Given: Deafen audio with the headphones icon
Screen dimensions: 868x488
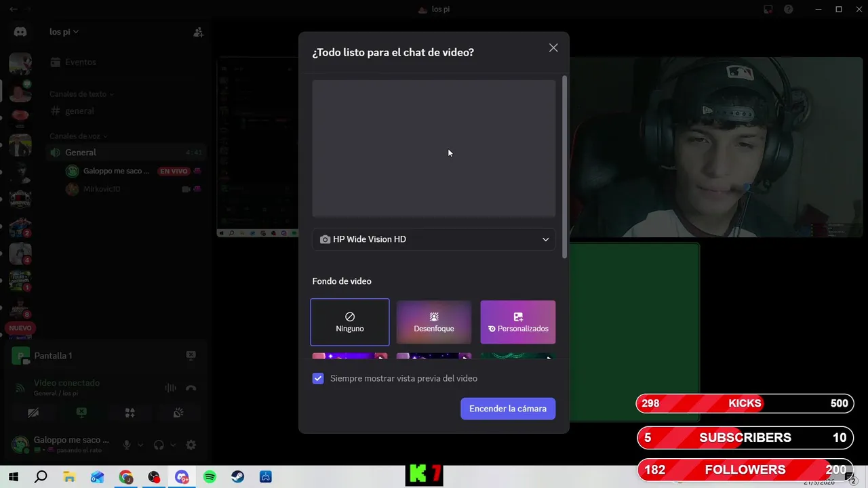Looking at the screenshot, I should click(x=159, y=445).
